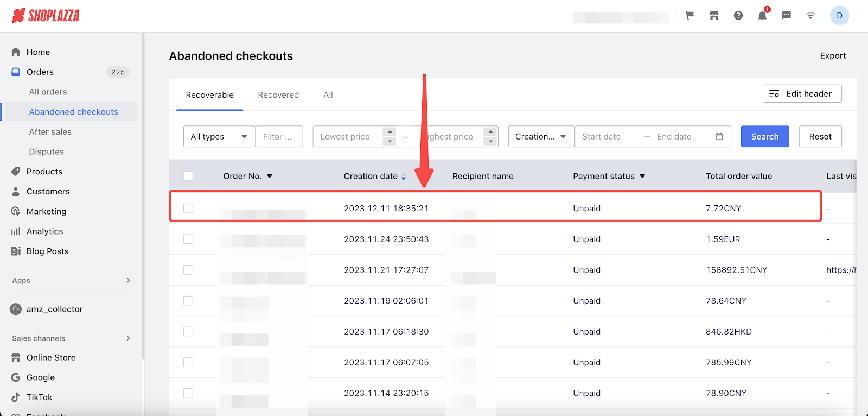Click the flag icon in top bar

tap(690, 16)
